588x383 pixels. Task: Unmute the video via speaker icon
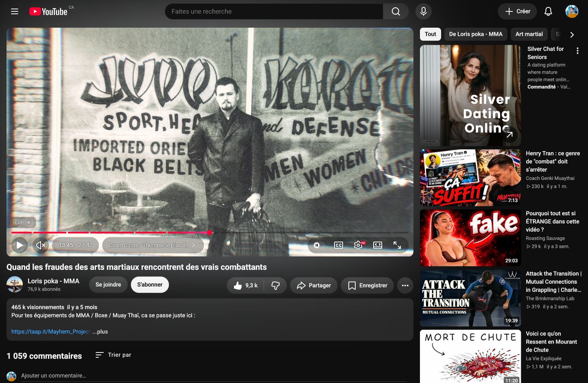[x=40, y=245]
